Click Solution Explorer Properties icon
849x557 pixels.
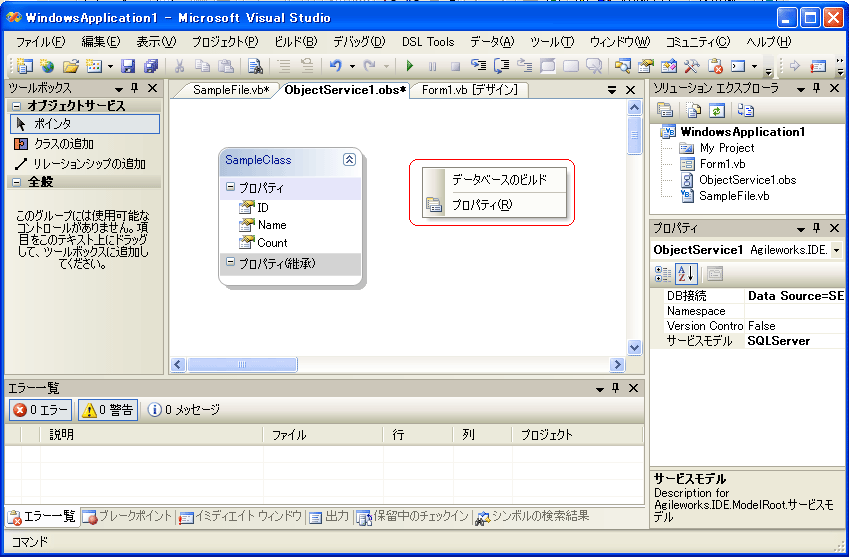665,110
